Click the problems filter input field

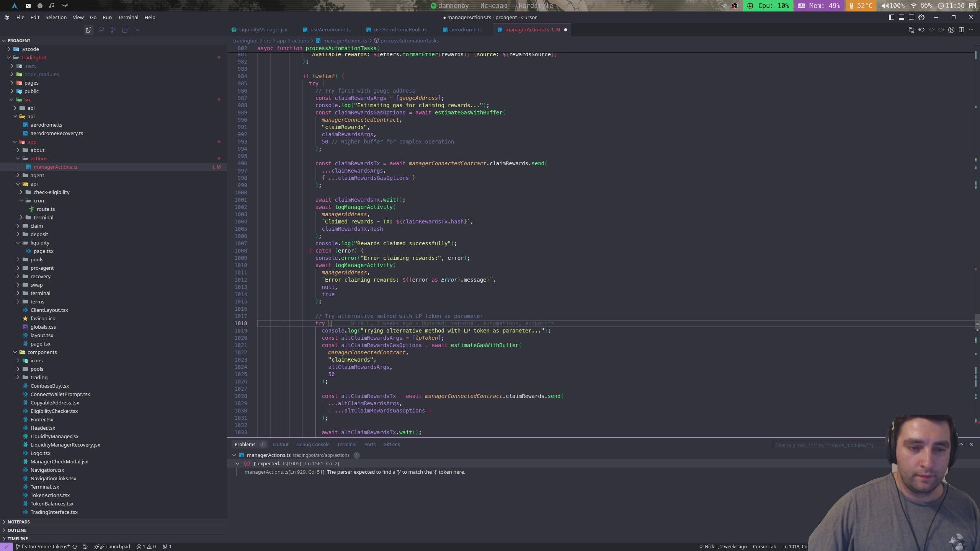(x=829, y=445)
